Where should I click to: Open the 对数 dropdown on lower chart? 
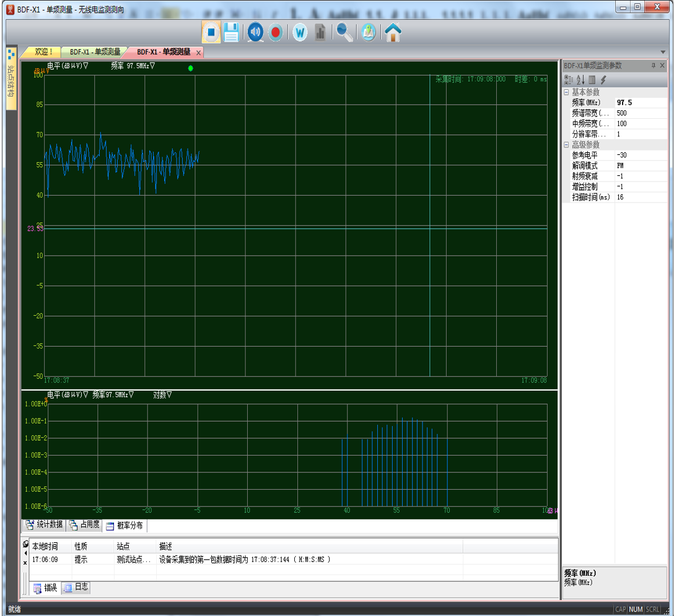162,394
